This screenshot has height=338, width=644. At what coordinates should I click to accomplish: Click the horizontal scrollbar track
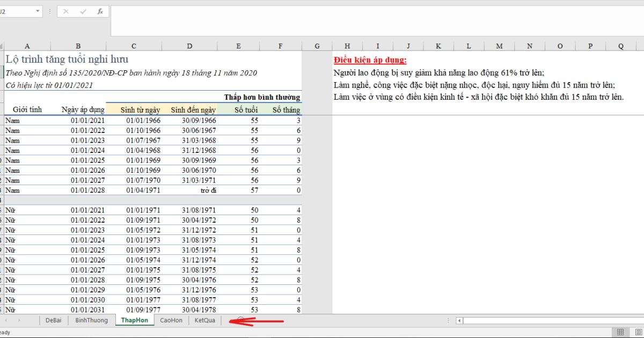pos(553,320)
